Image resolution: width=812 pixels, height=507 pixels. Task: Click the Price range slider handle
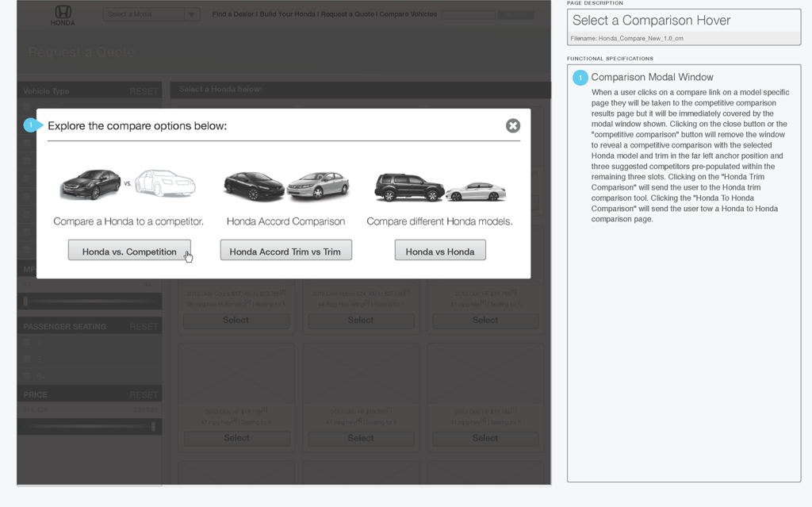point(153,427)
